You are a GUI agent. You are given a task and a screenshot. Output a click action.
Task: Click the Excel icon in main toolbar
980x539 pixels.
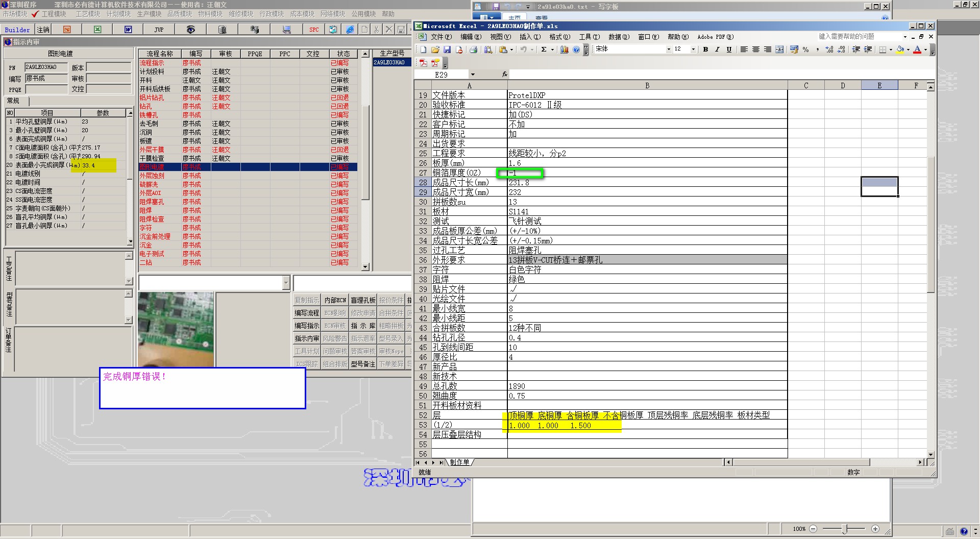[97, 30]
